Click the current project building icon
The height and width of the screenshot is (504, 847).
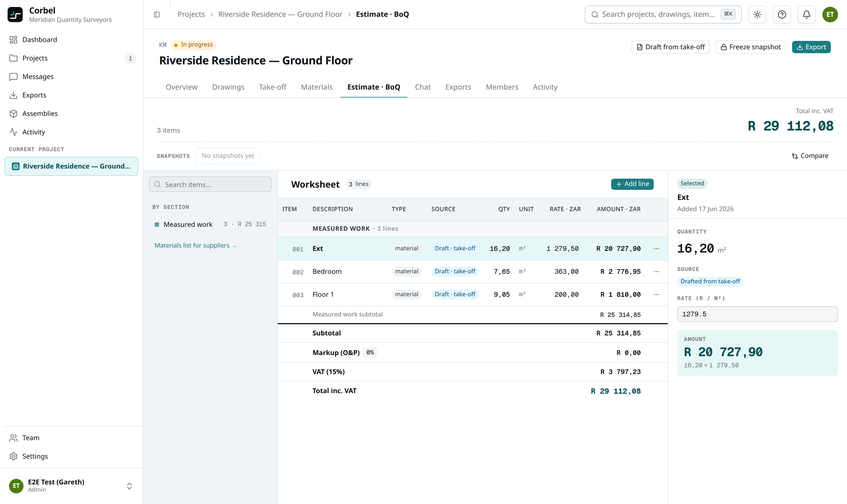pos(16,166)
